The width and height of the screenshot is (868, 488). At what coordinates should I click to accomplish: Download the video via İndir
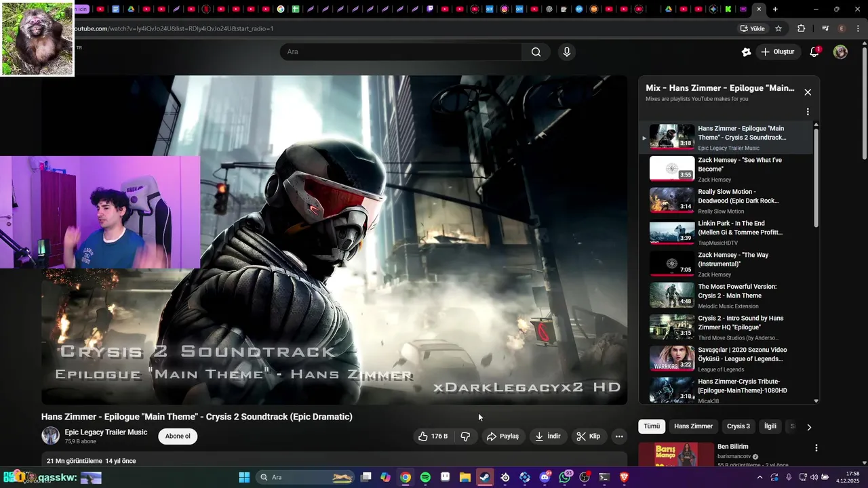(x=548, y=436)
